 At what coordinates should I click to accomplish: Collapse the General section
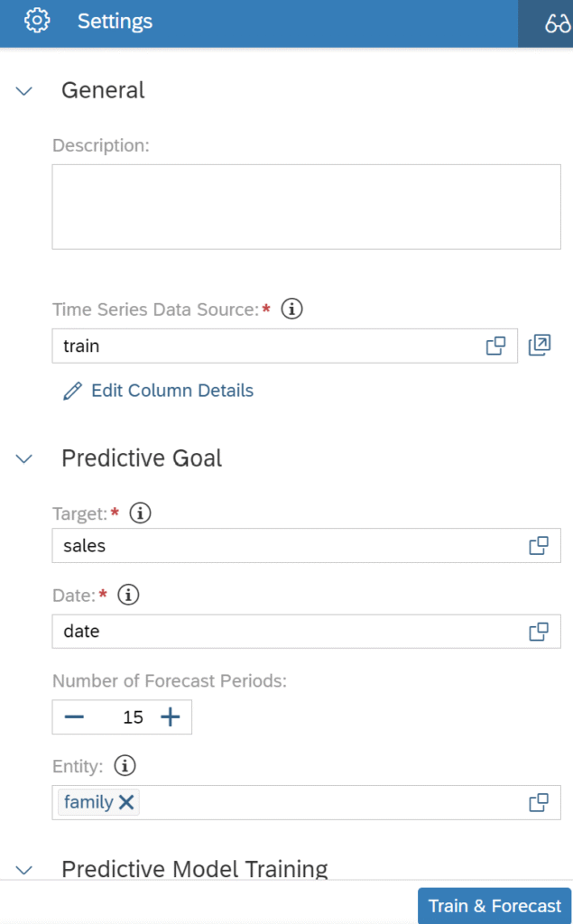(x=24, y=91)
